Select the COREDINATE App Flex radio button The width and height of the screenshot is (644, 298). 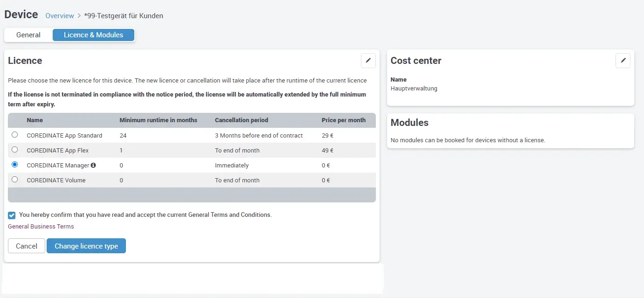pos(15,150)
